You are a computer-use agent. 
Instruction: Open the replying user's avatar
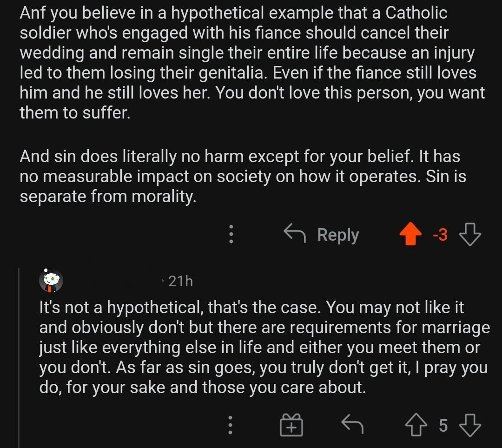pyautogui.click(x=51, y=280)
